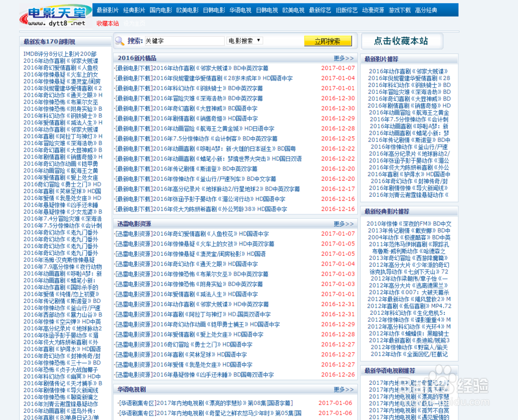Click the magnifier search icon
The height and width of the screenshot is (420, 518).
pyautogui.click(x=119, y=41)
